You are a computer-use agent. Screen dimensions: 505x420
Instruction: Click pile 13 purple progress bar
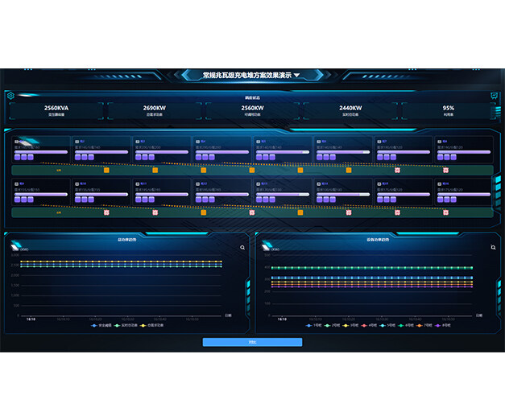(283, 195)
